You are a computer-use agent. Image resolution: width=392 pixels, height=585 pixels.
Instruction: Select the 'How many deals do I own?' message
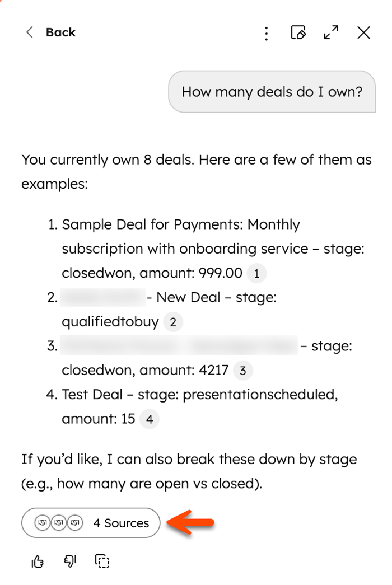pos(272,92)
